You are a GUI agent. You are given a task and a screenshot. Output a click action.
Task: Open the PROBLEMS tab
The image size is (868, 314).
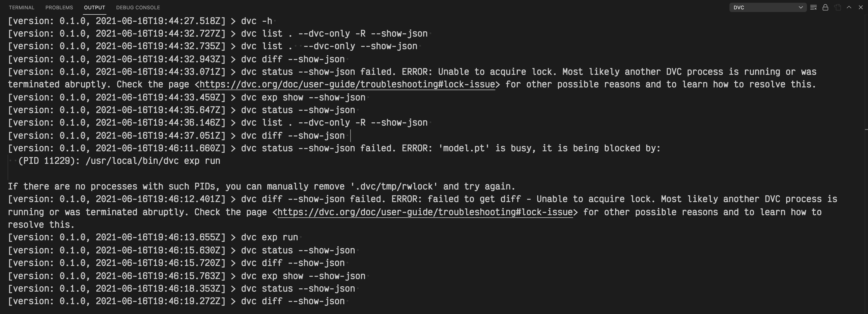[x=59, y=7]
